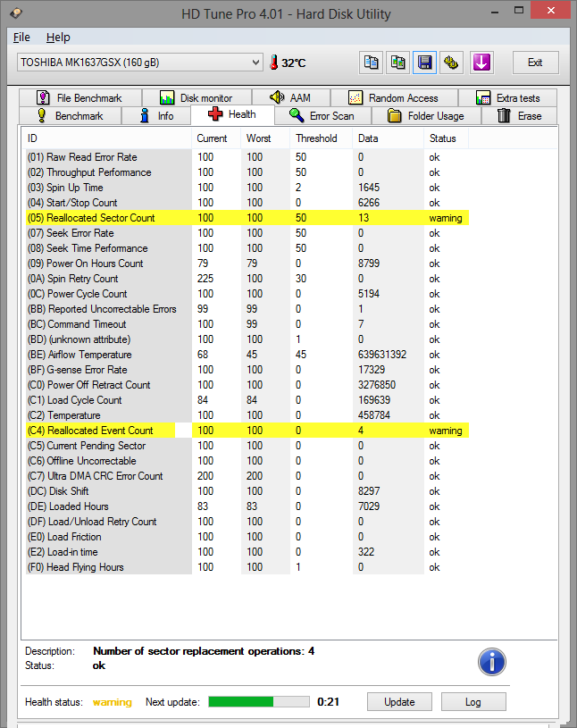This screenshot has height=728, width=577.
Task: Select the (C5) Current Pending Sector row
Action: [247, 446]
